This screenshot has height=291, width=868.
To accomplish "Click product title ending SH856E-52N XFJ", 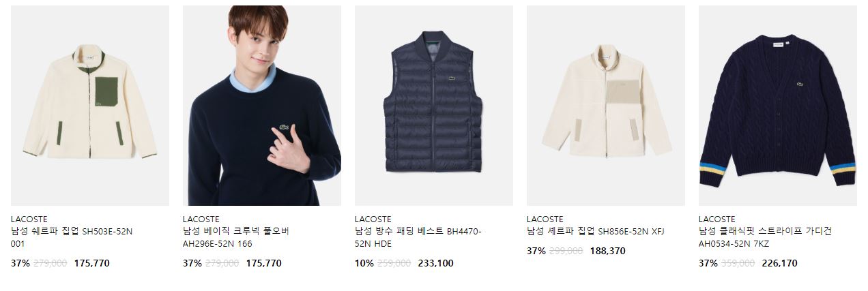I will coord(596,232).
